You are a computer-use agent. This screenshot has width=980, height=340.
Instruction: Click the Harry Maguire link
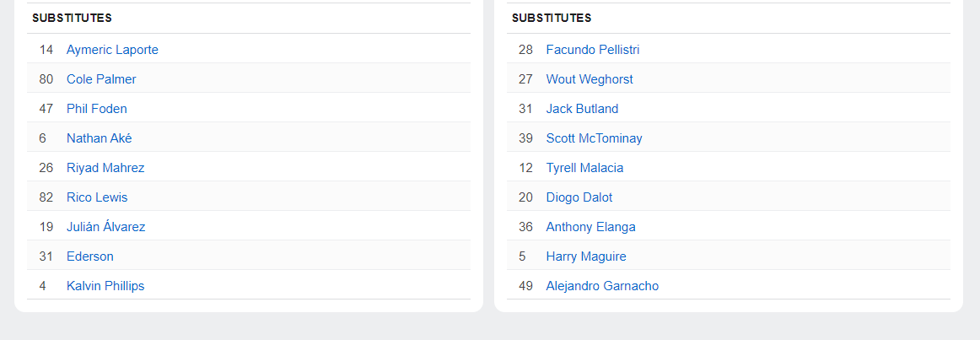pyautogui.click(x=586, y=256)
